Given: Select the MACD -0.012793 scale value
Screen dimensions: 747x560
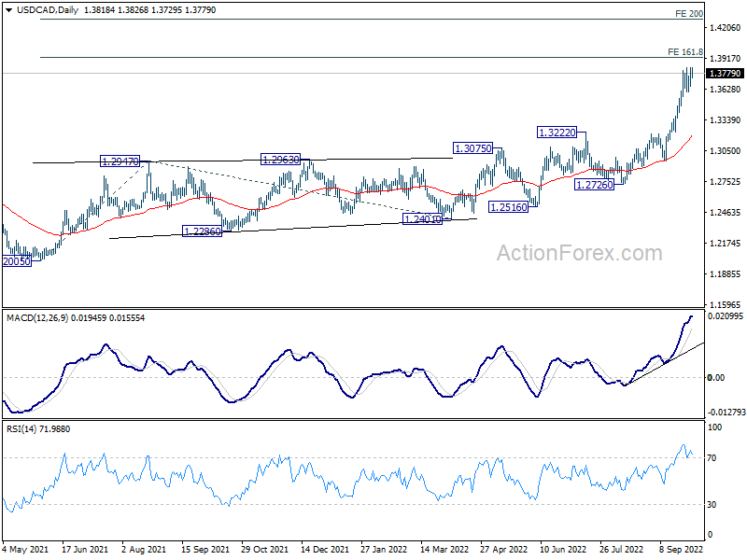Looking at the screenshot, I should click(726, 413).
